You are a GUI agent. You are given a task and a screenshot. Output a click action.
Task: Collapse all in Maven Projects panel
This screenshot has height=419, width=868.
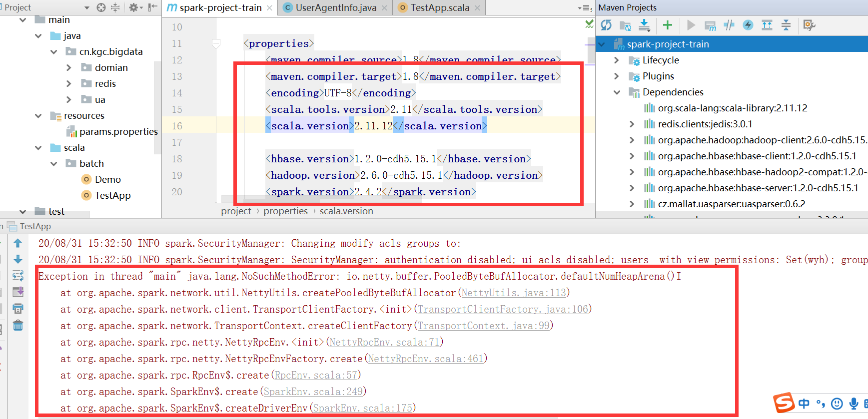coord(786,25)
